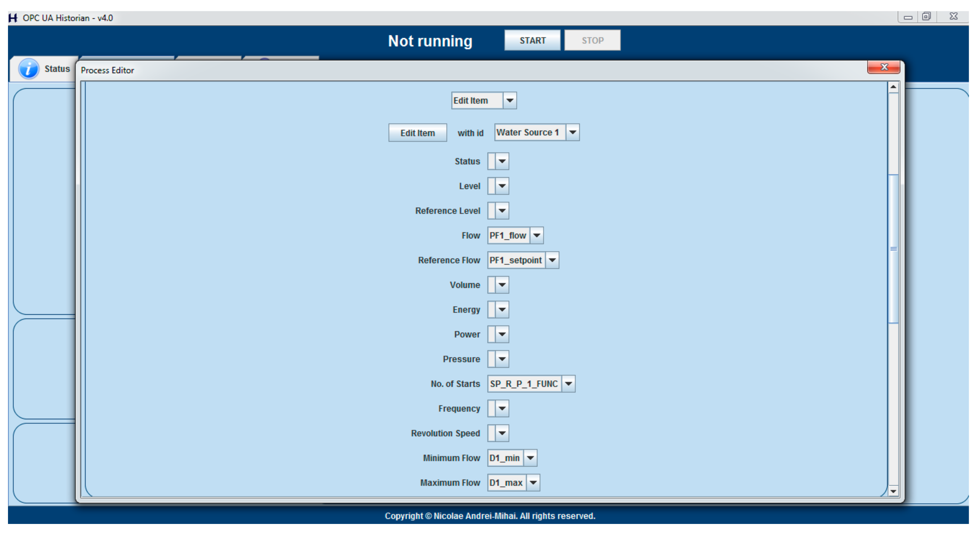980x534 pixels.
Task: Click scrollbar down arrow in Process Editor
Action: tap(893, 491)
